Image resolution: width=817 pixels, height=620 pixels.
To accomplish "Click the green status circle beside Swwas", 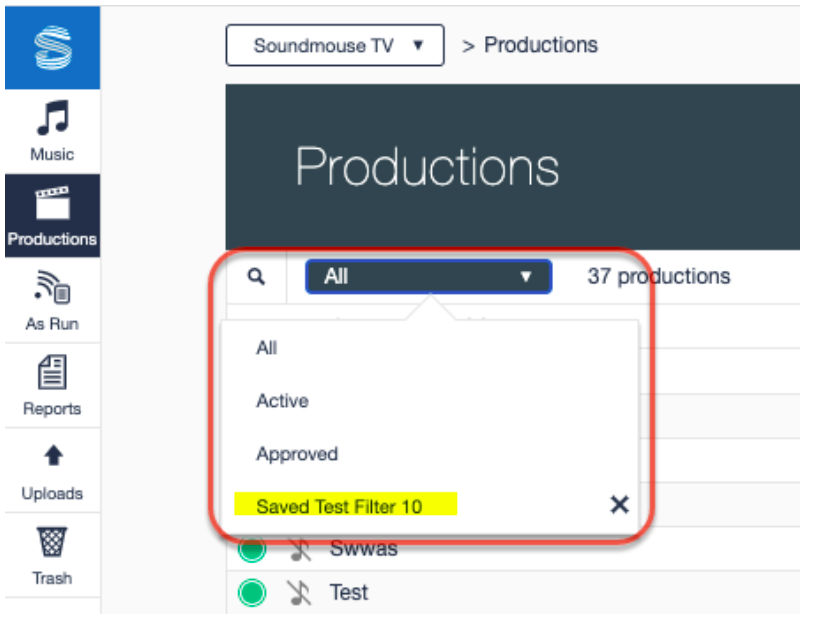I will (x=252, y=549).
